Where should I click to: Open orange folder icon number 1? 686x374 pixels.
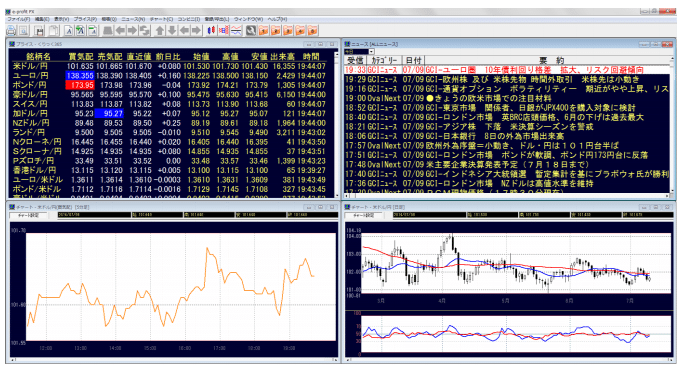click(x=263, y=30)
